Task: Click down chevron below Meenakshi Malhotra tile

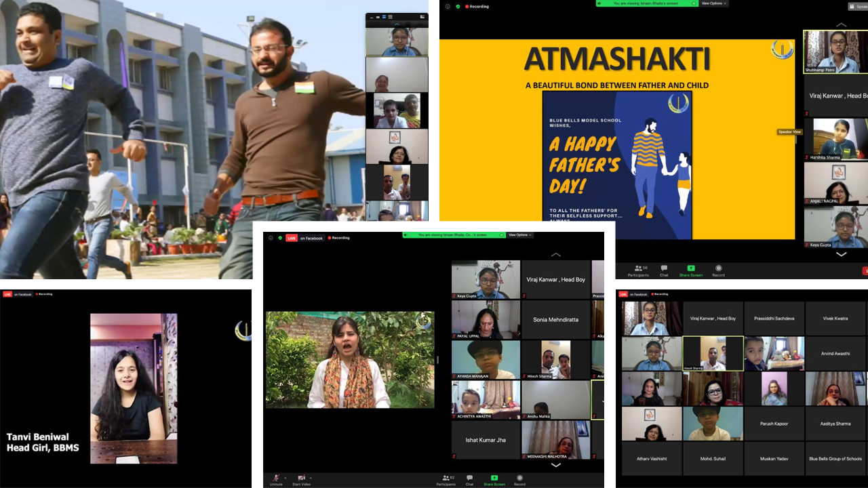Action: tap(555, 465)
